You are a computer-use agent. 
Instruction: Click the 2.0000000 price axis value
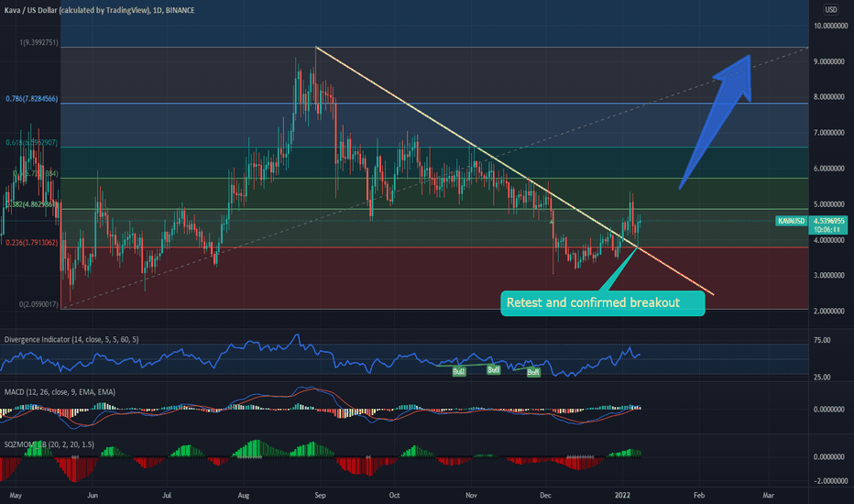[830, 312]
